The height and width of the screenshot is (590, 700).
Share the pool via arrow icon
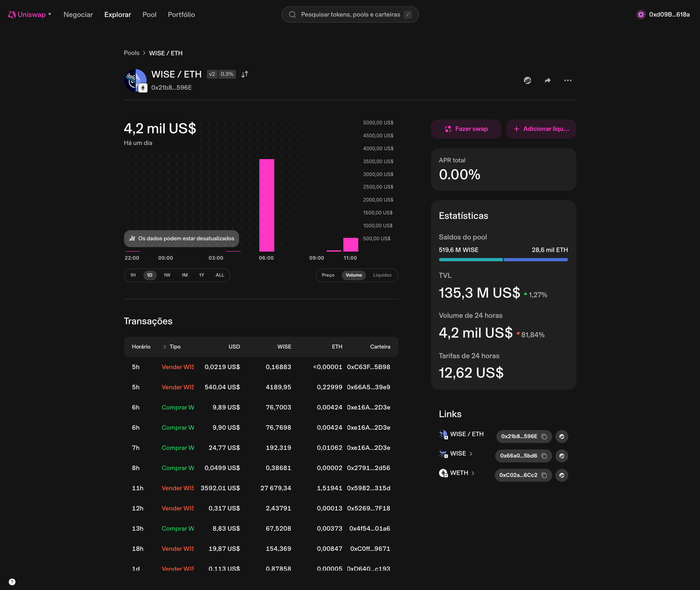point(548,80)
